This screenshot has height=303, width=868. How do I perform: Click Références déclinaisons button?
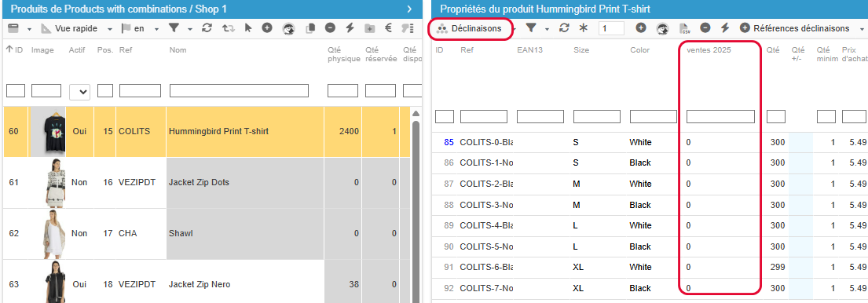point(795,28)
